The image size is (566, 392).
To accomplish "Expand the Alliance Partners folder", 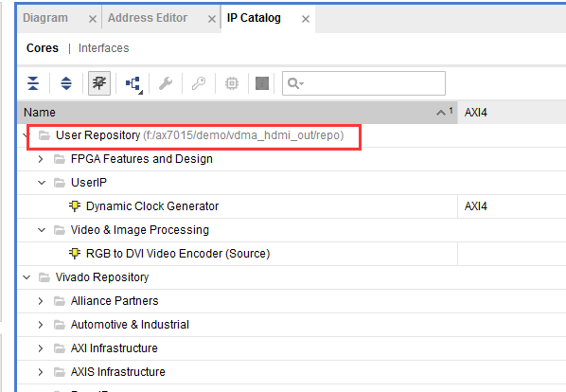I will coord(41,301).
